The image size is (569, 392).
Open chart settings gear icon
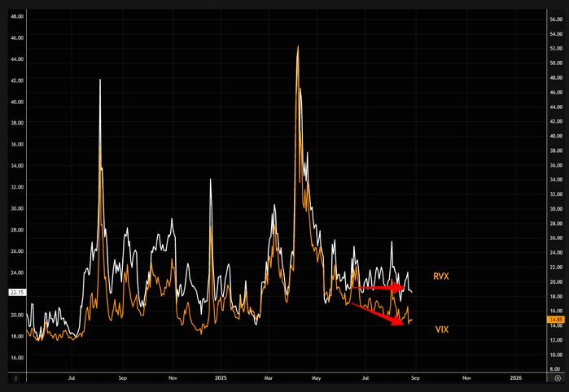tap(556, 378)
